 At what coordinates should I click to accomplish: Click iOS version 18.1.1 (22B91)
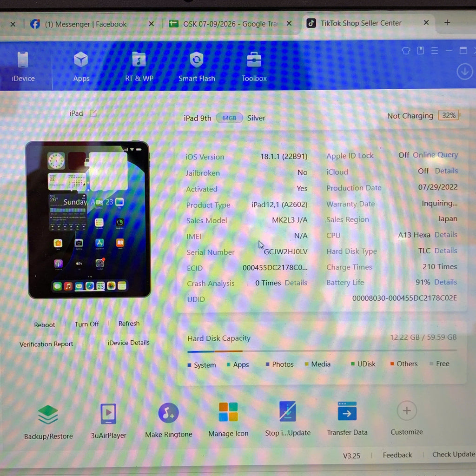coord(284,156)
